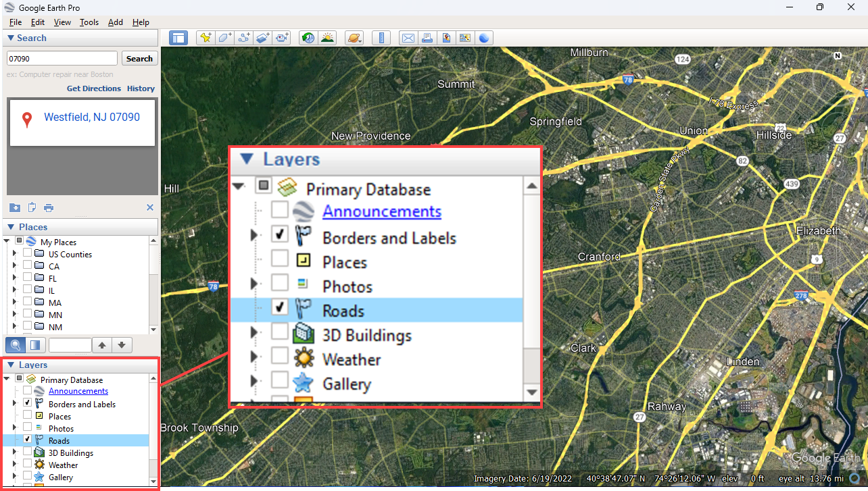Screen dimensions: 868x491
Task: Open the Add menu
Action: (x=116, y=22)
